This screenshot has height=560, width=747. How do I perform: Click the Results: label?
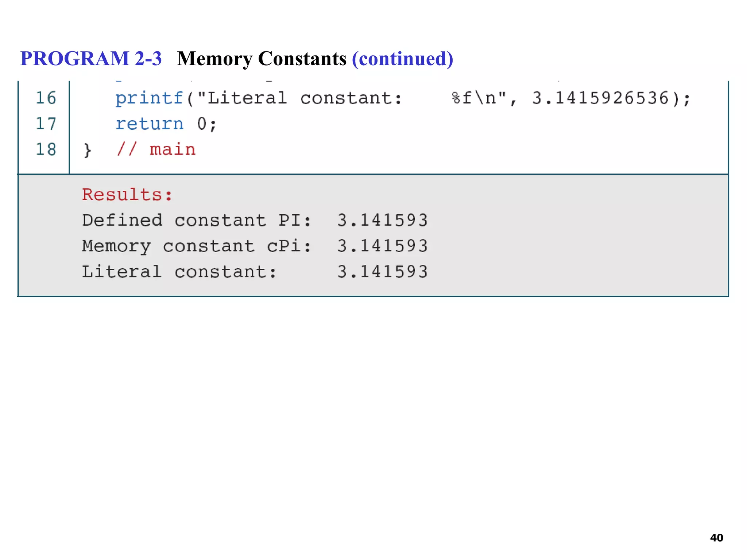coord(127,195)
